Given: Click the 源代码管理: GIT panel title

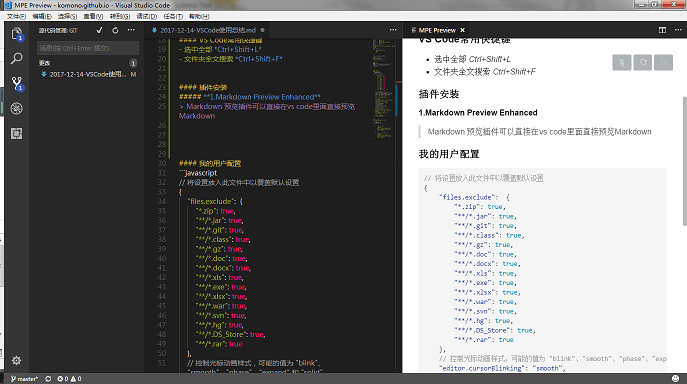Looking at the screenshot, I should [x=58, y=30].
